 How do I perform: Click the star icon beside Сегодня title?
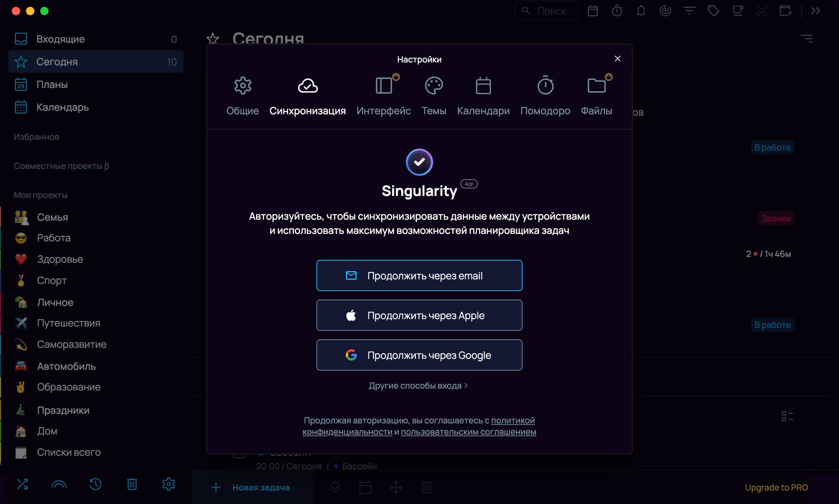[213, 38]
